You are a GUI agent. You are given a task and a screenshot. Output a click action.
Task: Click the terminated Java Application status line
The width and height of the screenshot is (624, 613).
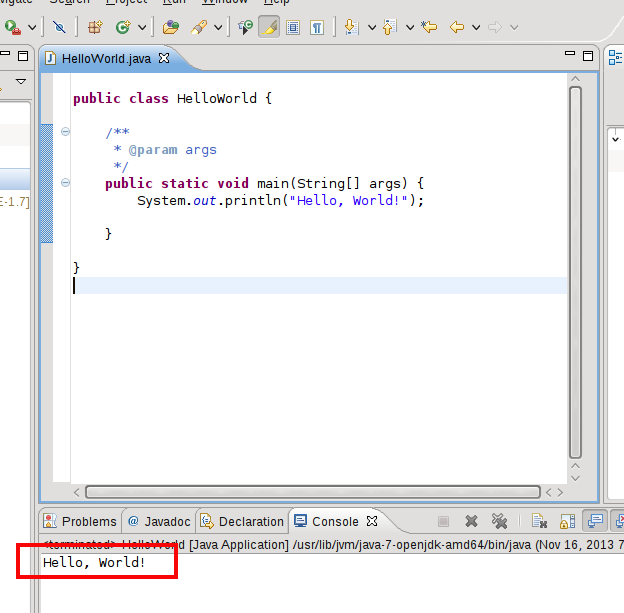(x=333, y=545)
